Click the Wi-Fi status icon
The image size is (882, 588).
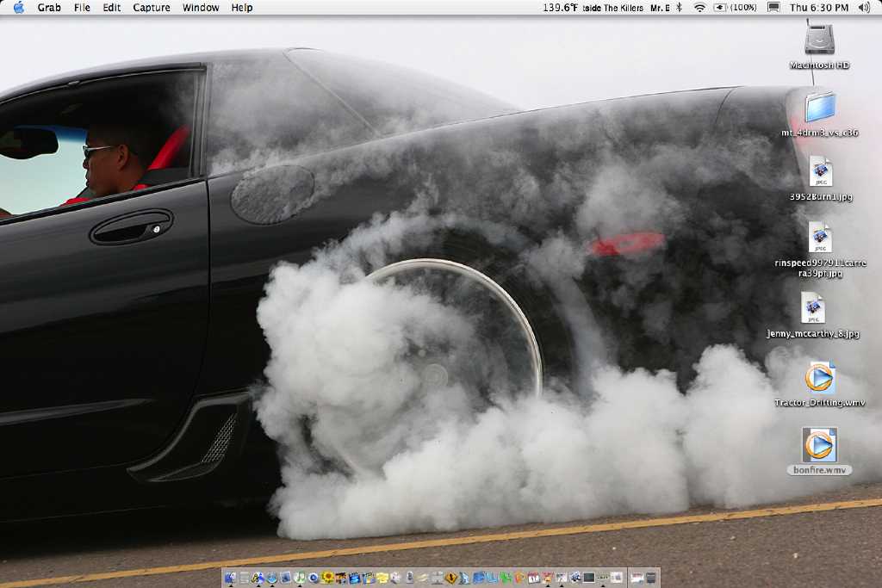tap(699, 7)
